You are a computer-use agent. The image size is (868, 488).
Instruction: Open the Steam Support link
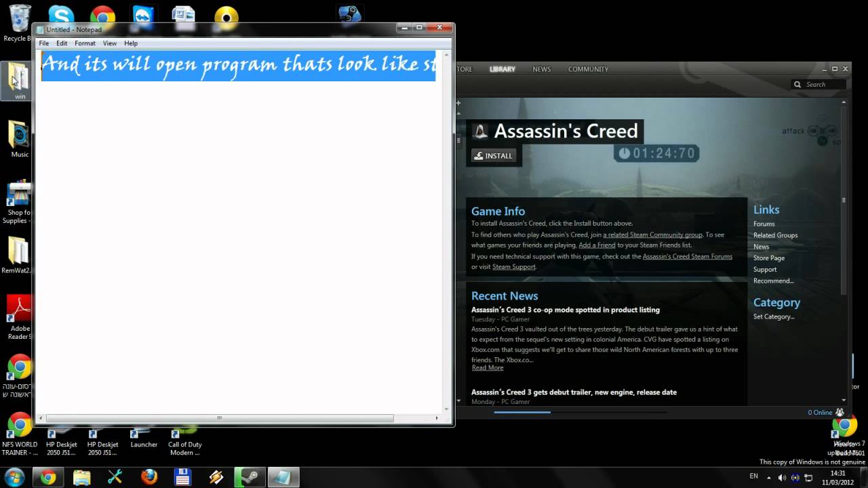(x=514, y=267)
